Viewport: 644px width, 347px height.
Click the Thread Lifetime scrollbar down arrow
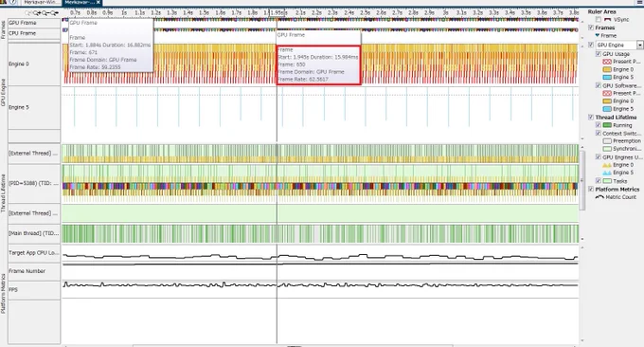(x=582, y=239)
